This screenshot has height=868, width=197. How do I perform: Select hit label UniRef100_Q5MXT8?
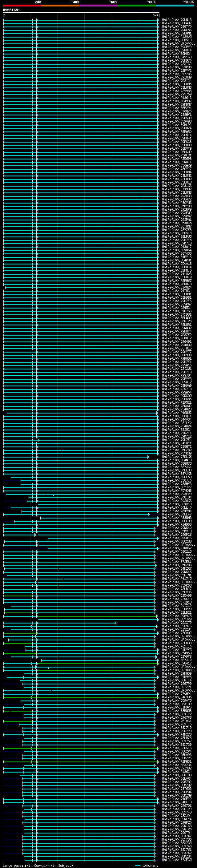(177, 531)
